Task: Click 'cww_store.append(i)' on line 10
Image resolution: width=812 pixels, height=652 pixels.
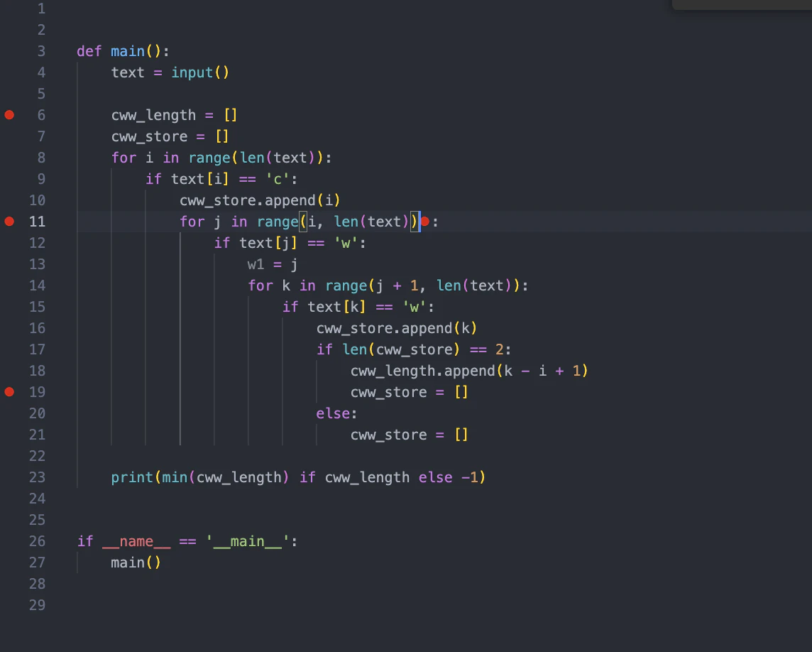Action: (260, 200)
